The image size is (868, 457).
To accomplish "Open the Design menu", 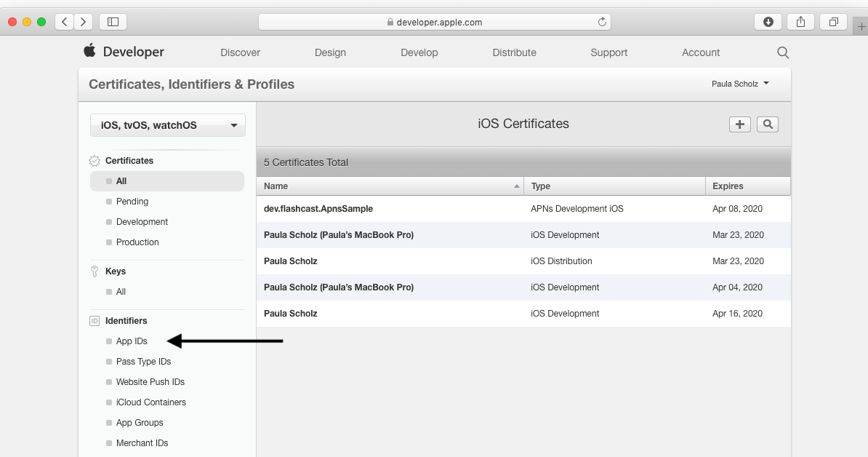I will [x=331, y=52].
